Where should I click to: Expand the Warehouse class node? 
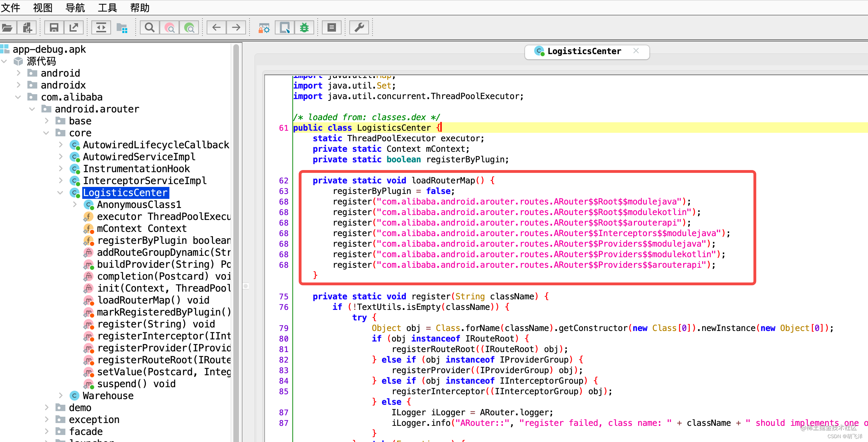tap(60, 396)
